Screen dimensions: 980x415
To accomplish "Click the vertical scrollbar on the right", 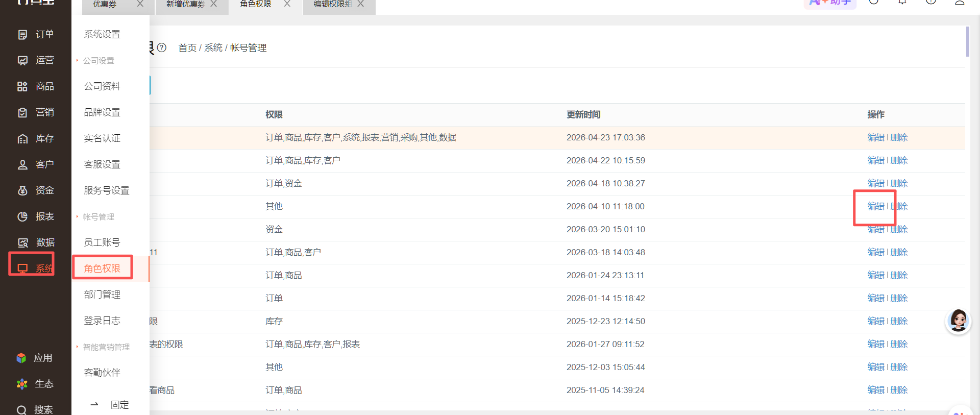I will click(x=967, y=42).
